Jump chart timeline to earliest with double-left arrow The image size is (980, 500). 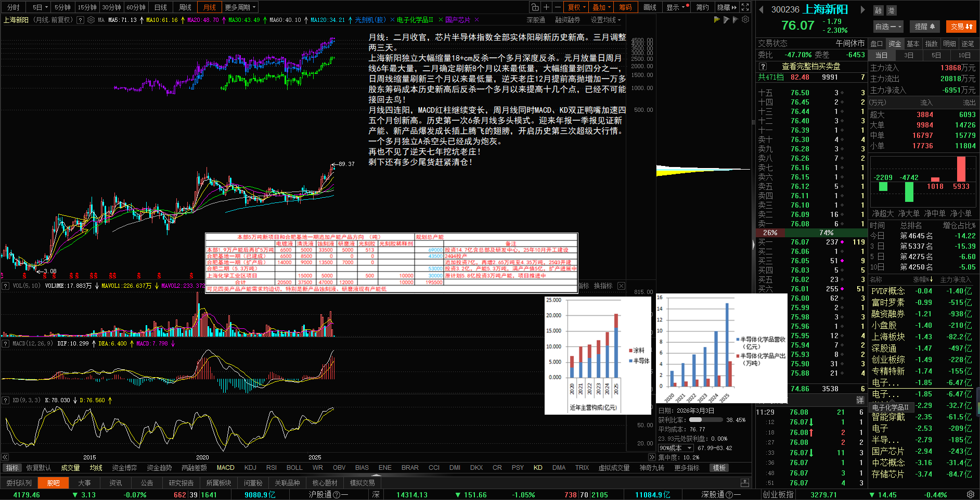(5, 457)
